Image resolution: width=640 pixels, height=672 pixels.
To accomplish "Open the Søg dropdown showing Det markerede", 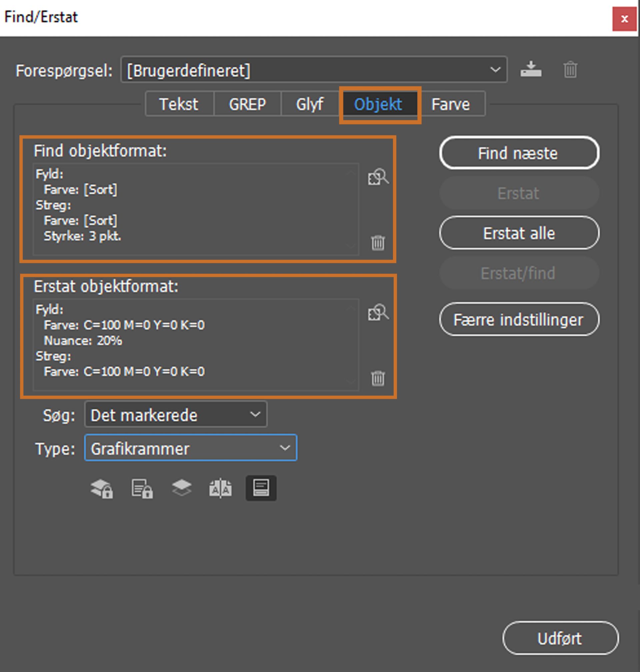I will [x=176, y=414].
